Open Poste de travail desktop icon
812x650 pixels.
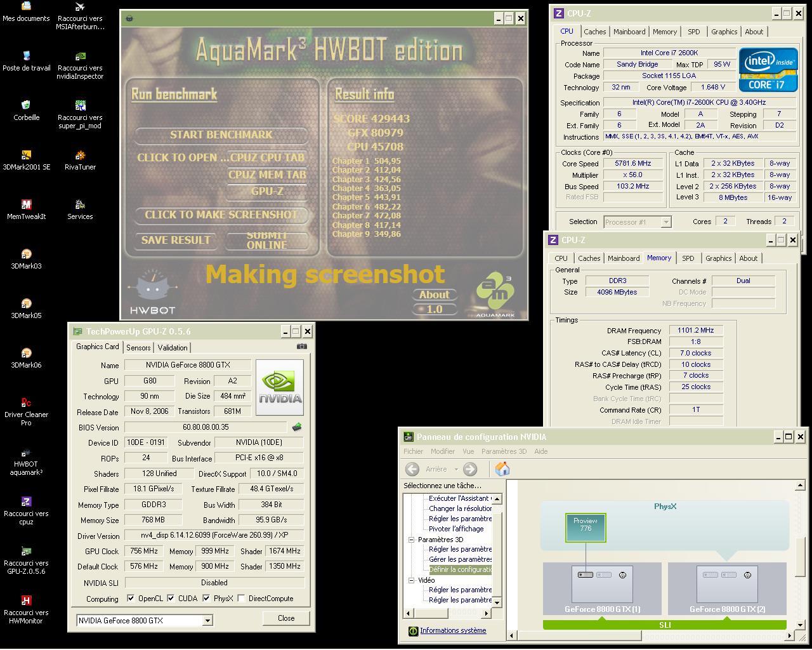[x=26, y=56]
